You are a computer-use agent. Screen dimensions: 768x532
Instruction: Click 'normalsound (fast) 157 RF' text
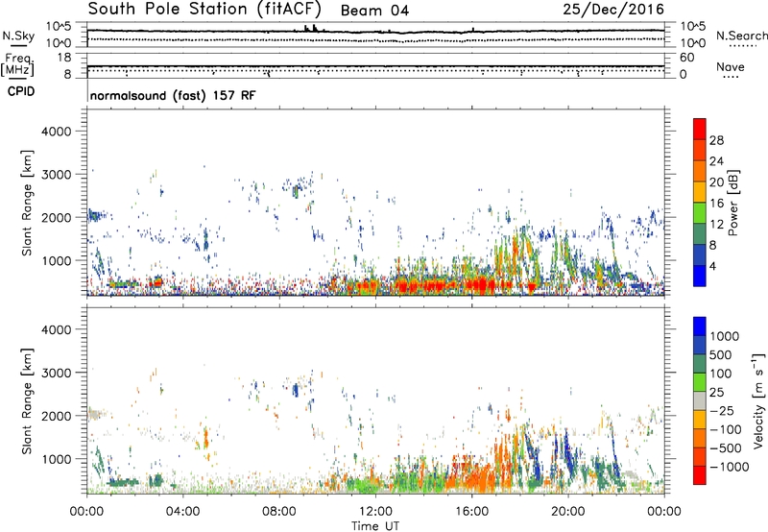tap(173, 95)
